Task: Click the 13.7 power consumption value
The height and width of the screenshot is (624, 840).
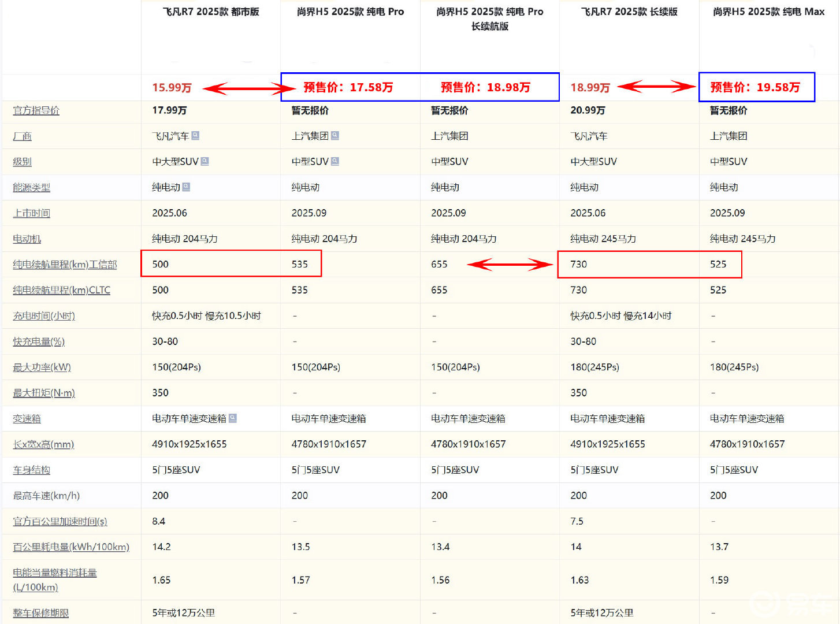Action: click(x=719, y=547)
